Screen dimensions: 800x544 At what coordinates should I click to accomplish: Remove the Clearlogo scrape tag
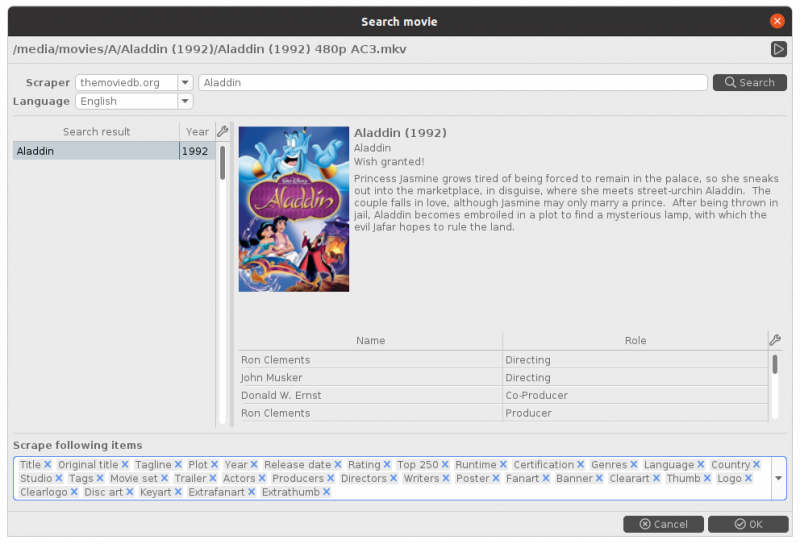coord(73,492)
